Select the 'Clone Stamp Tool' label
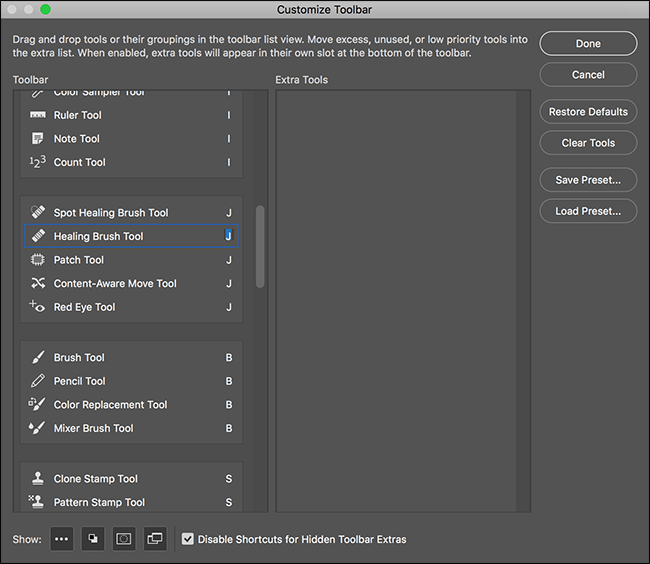The width and height of the screenshot is (650, 564). click(x=96, y=479)
